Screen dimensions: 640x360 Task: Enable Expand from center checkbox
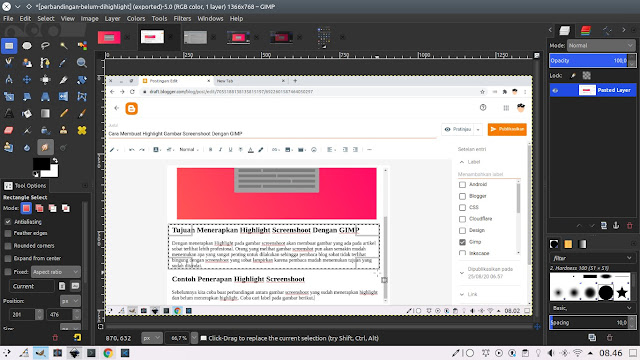click(x=8, y=258)
